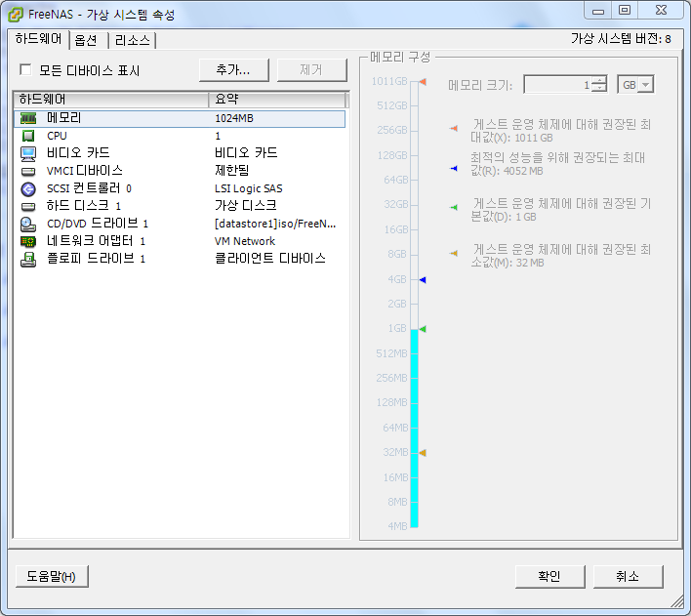This screenshot has width=691, height=616.
Task: Click the CPU chip icon
Action: (28, 136)
